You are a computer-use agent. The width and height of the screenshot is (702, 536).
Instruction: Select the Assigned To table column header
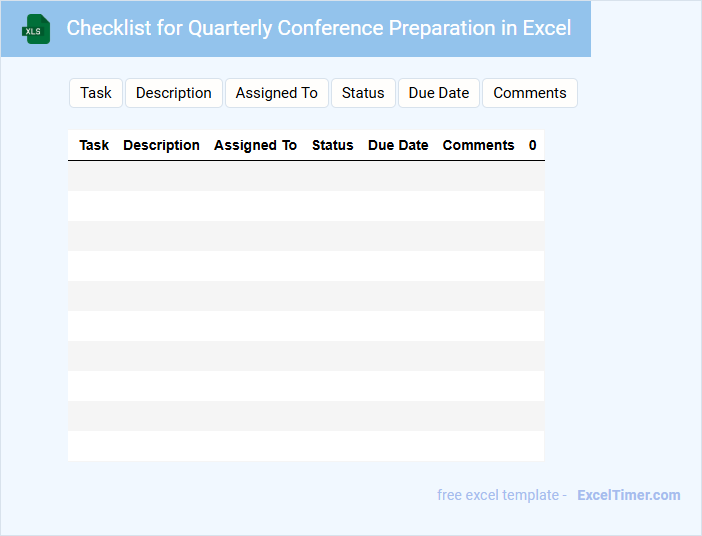click(255, 145)
